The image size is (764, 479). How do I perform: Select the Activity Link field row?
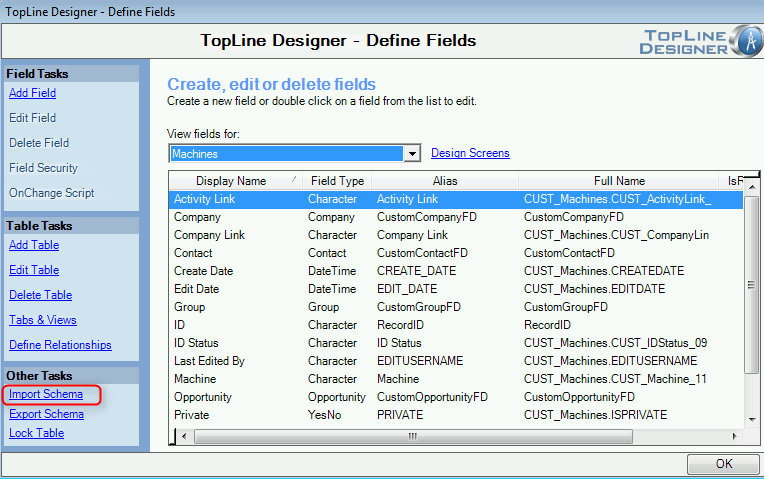click(456, 199)
